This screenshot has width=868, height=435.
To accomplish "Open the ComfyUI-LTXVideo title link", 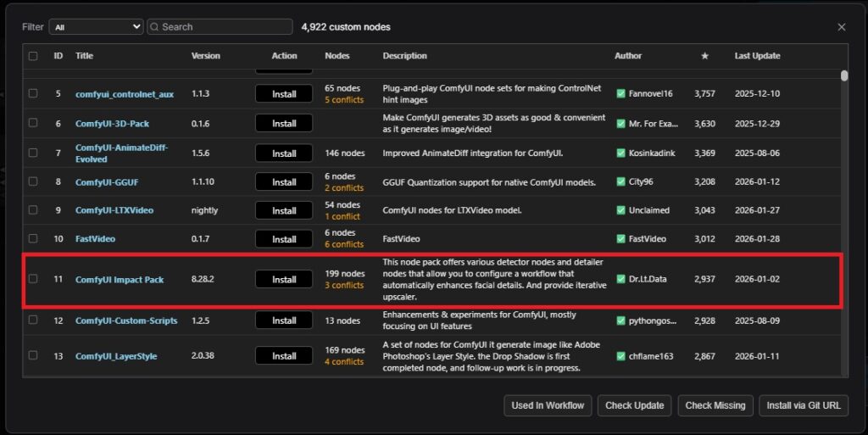I will coord(114,210).
